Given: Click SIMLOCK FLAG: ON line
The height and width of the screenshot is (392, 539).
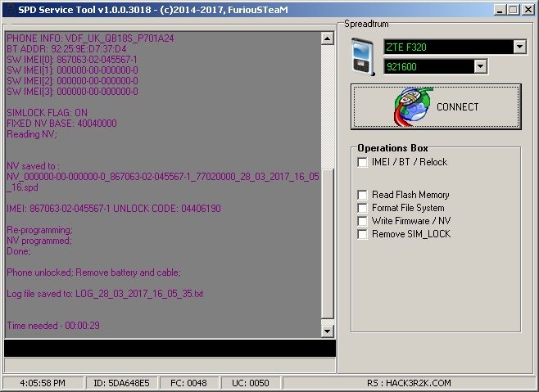Looking at the screenshot, I should (x=47, y=113).
